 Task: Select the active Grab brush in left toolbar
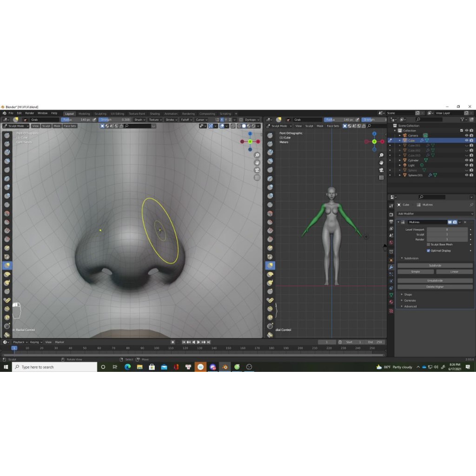(7, 265)
